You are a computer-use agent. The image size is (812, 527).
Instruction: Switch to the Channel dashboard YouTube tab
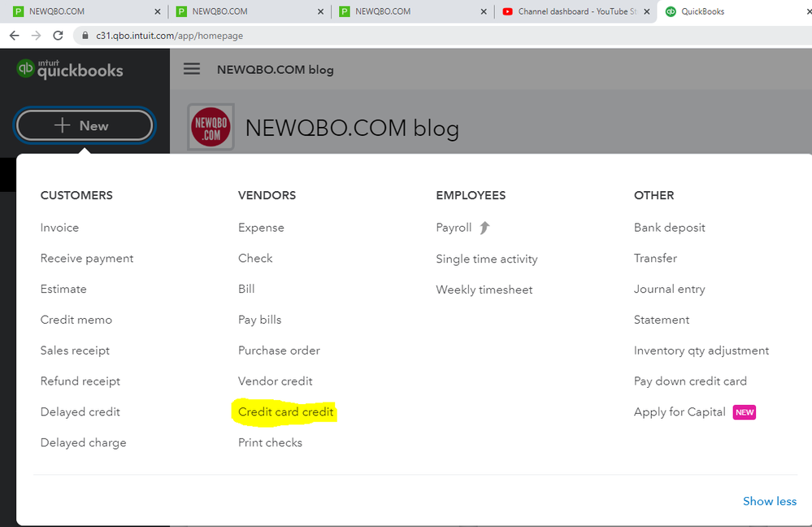pyautogui.click(x=575, y=11)
